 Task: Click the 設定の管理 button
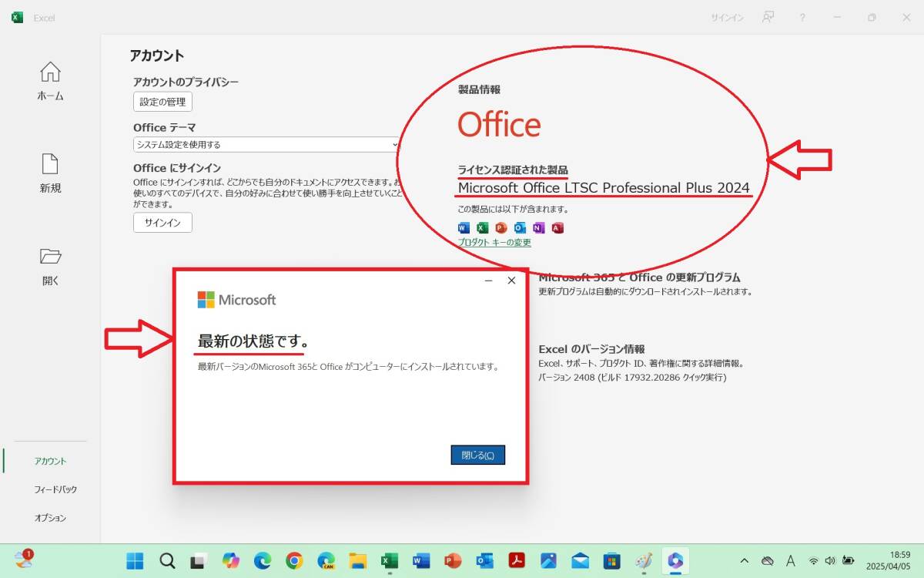(x=162, y=102)
